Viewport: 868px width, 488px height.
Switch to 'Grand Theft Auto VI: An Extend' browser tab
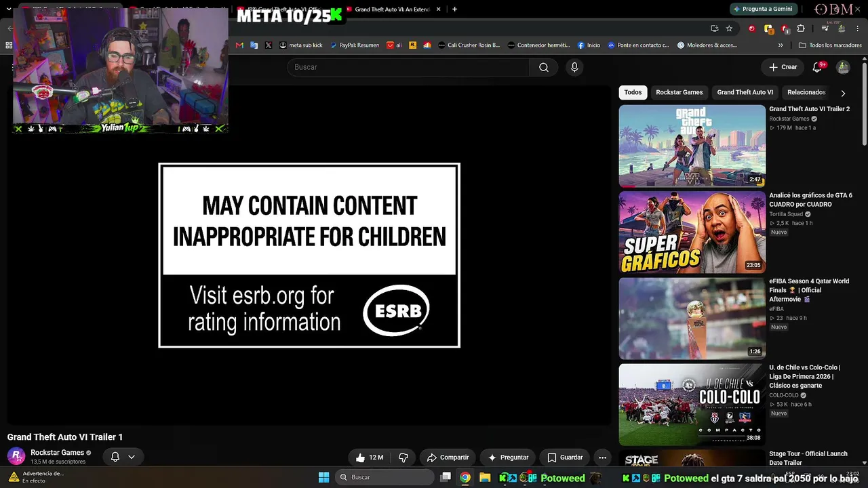tap(393, 9)
